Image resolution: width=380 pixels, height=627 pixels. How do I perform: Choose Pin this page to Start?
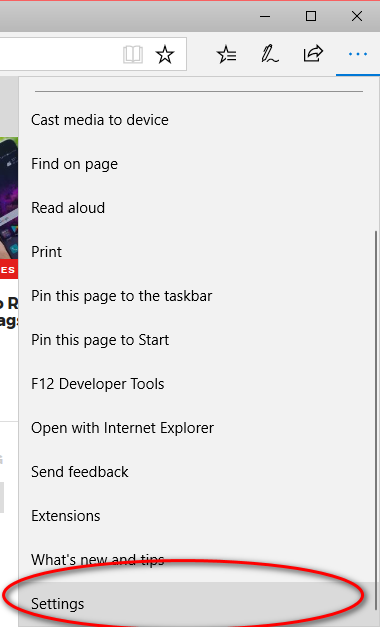click(198, 340)
